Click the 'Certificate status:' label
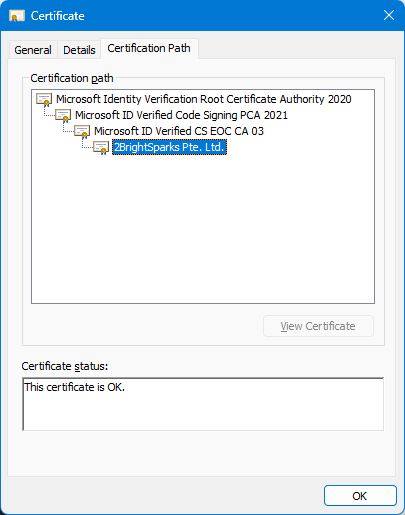Viewport: 405px width, 515px height. pyautogui.click(x=65, y=366)
